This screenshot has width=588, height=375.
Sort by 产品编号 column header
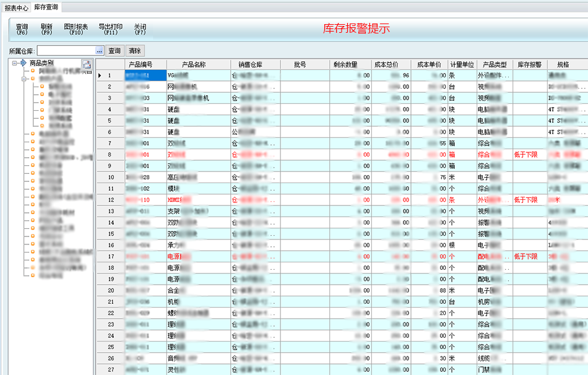point(146,64)
